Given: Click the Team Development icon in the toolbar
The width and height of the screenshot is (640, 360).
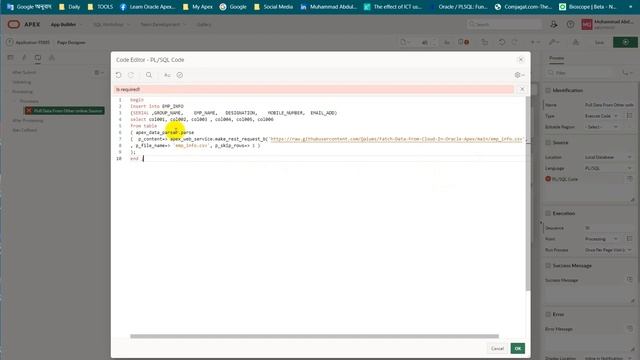Looking at the screenshot, I should [576, 42].
